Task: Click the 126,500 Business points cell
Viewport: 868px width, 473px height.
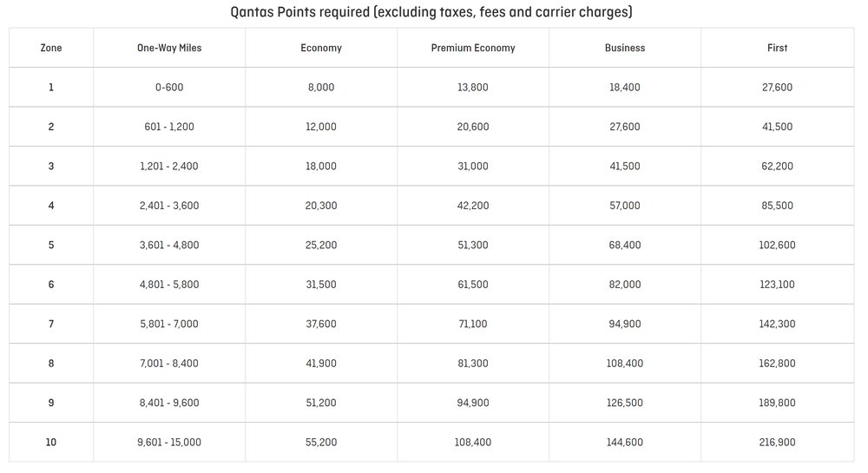Action: 625,403
